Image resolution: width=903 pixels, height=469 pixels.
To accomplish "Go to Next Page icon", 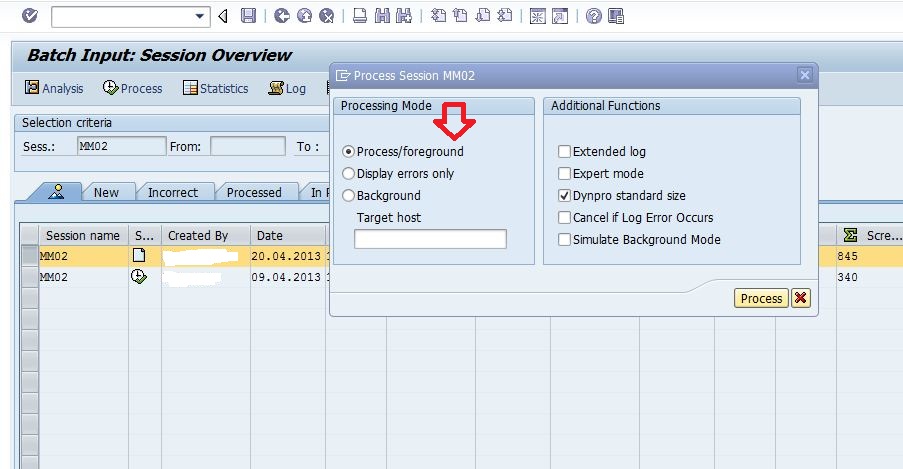I will click(x=483, y=16).
